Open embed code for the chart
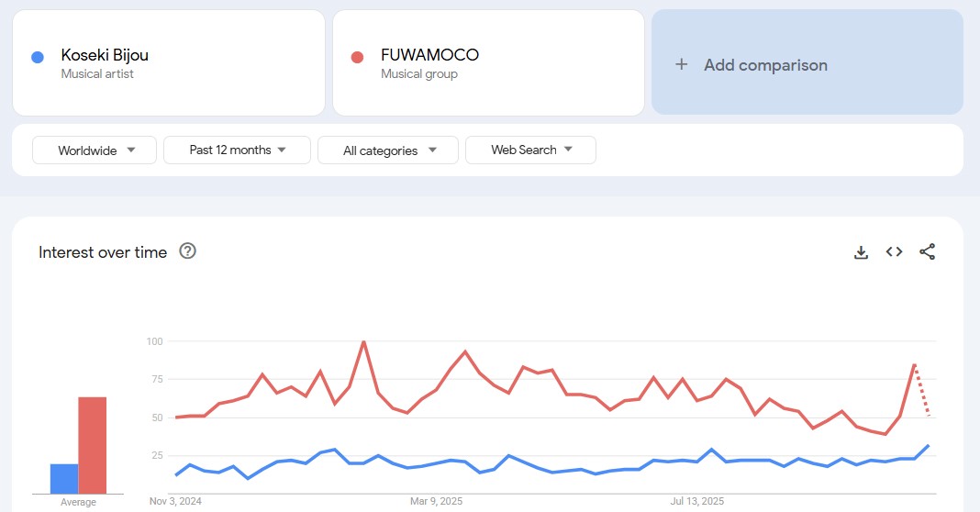This screenshot has height=512, width=980. [895, 251]
